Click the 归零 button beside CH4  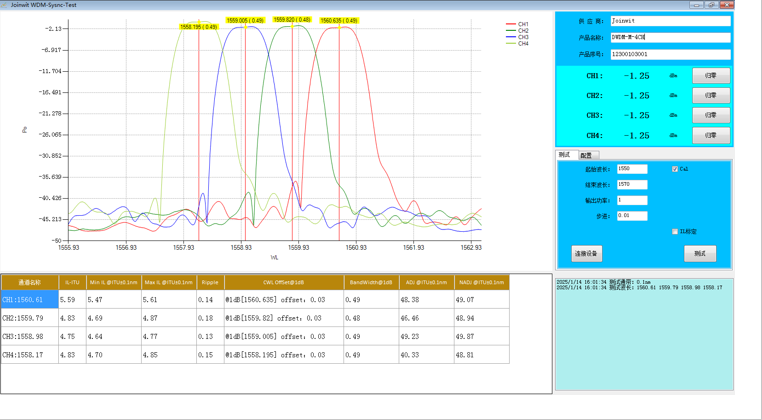pyautogui.click(x=711, y=135)
